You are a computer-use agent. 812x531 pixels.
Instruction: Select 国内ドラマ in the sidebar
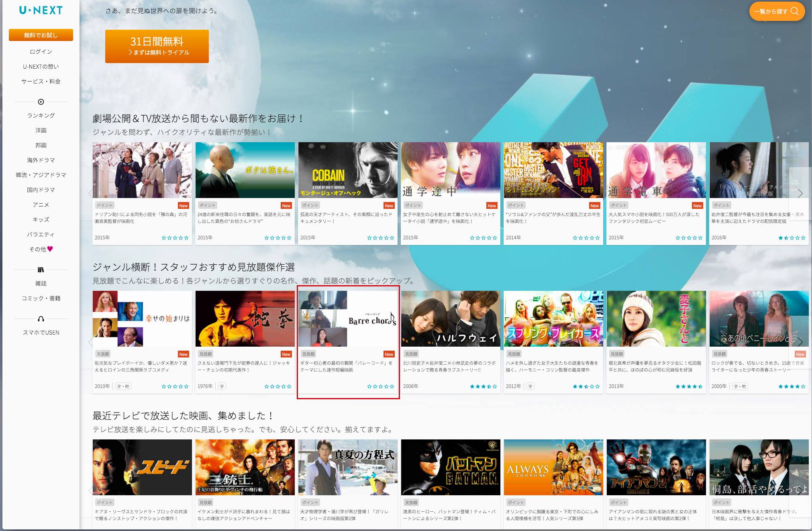pyautogui.click(x=41, y=190)
